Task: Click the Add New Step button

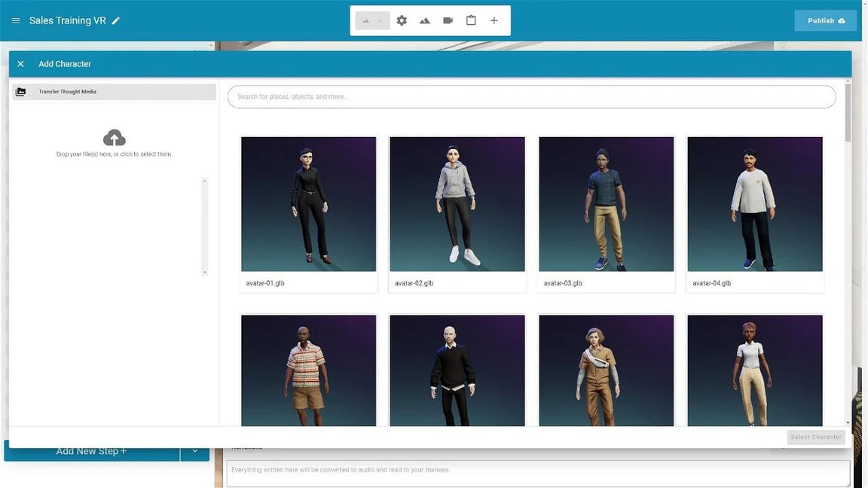Action: pos(91,451)
